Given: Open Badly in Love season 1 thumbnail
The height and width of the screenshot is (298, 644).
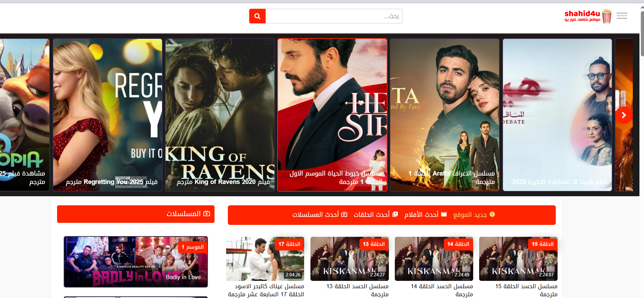Looking at the screenshot, I should pyautogui.click(x=136, y=262).
